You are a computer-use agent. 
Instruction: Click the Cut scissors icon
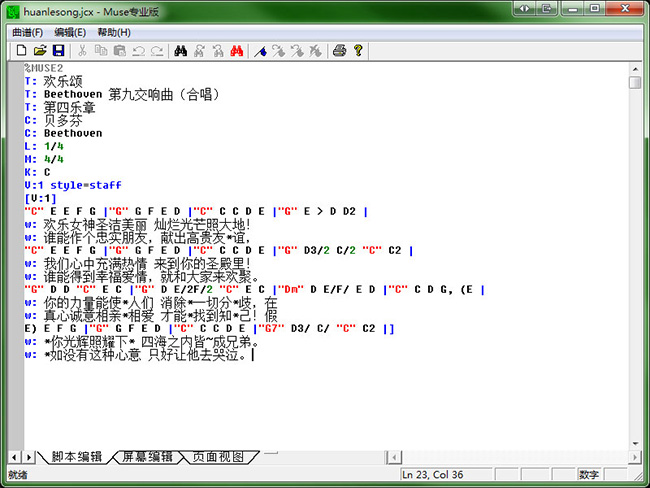pyautogui.click(x=82, y=51)
